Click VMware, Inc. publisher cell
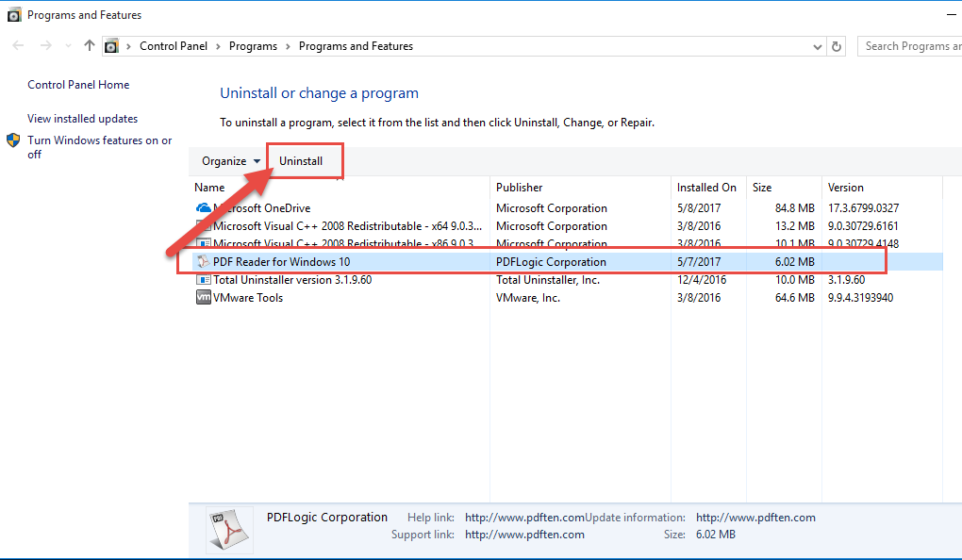 [528, 298]
